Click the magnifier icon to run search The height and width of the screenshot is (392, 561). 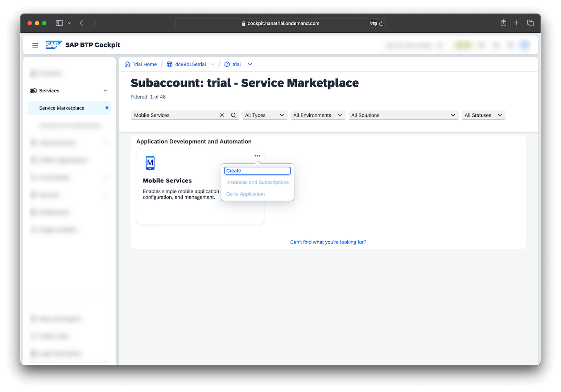[234, 115]
